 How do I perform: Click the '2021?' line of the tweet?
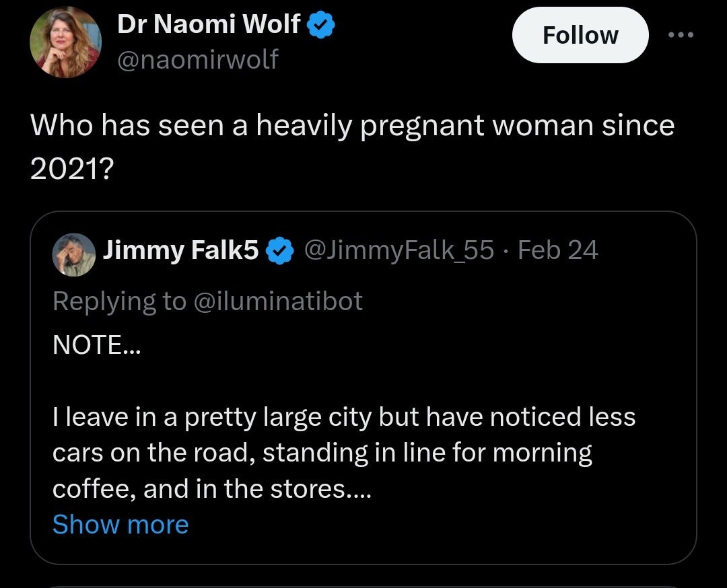tap(72, 169)
